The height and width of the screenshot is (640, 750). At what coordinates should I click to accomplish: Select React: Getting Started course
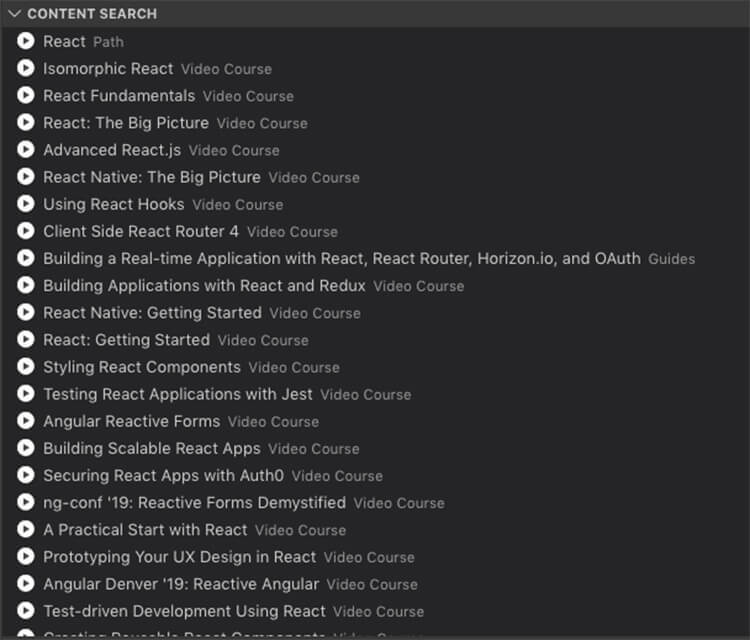pos(176,340)
